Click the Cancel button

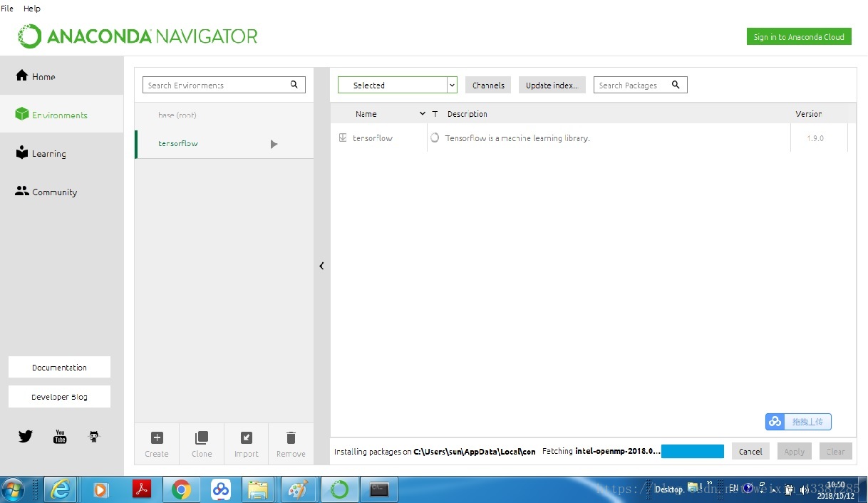(750, 451)
